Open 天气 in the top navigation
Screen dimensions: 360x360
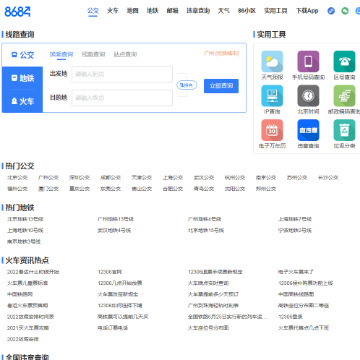(x=224, y=11)
